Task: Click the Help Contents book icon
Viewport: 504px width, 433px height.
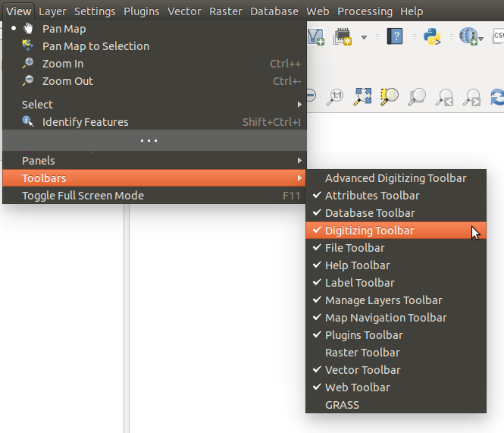Action: (394, 36)
